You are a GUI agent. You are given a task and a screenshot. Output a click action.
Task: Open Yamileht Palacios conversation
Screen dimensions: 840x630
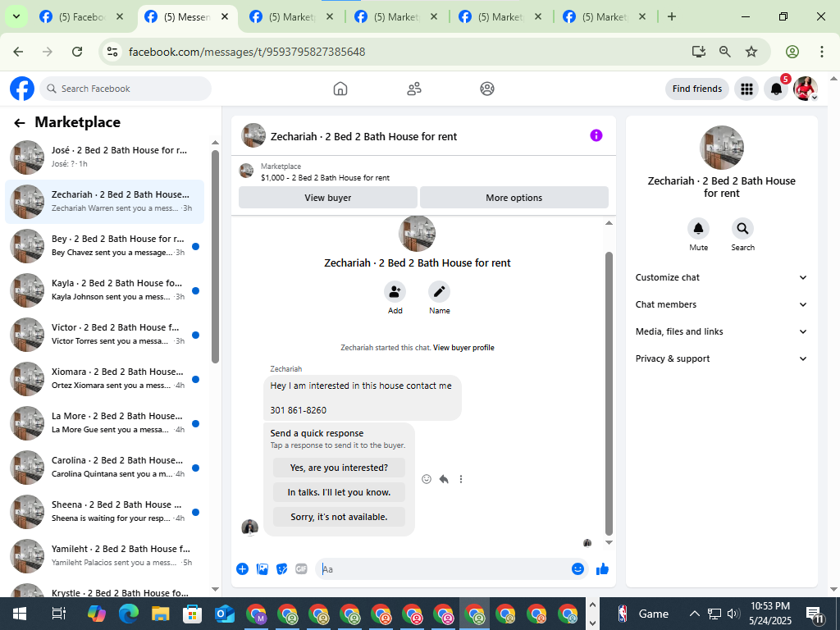tap(105, 556)
